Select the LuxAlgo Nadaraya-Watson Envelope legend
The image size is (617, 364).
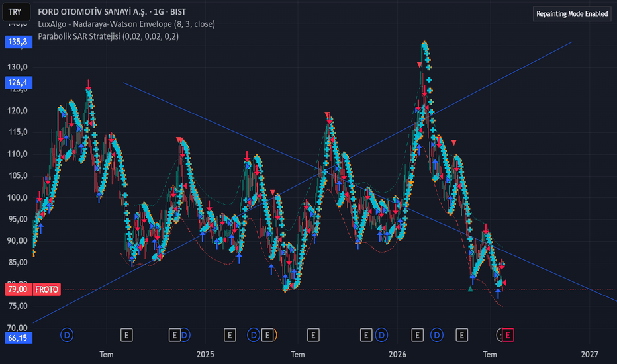tap(126, 24)
